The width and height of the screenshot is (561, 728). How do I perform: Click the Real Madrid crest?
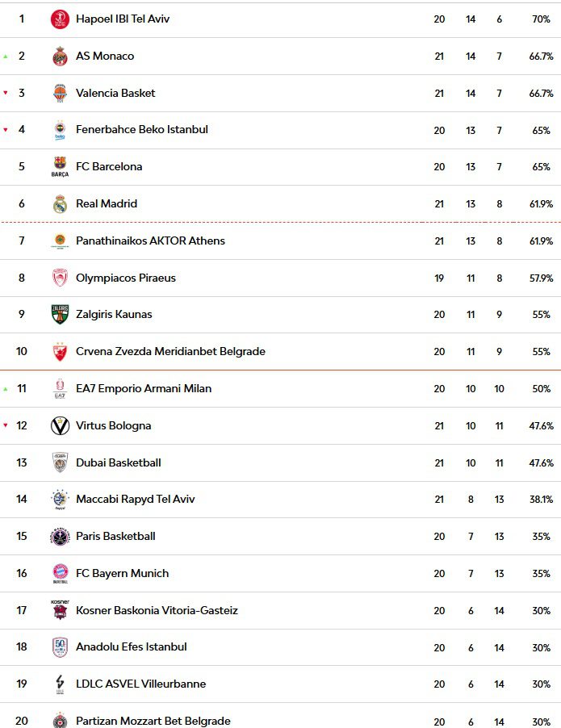pyautogui.click(x=60, y=204)
